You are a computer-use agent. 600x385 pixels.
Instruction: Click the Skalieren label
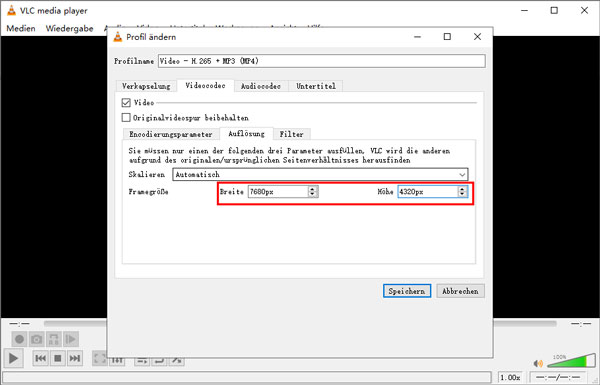147,175
